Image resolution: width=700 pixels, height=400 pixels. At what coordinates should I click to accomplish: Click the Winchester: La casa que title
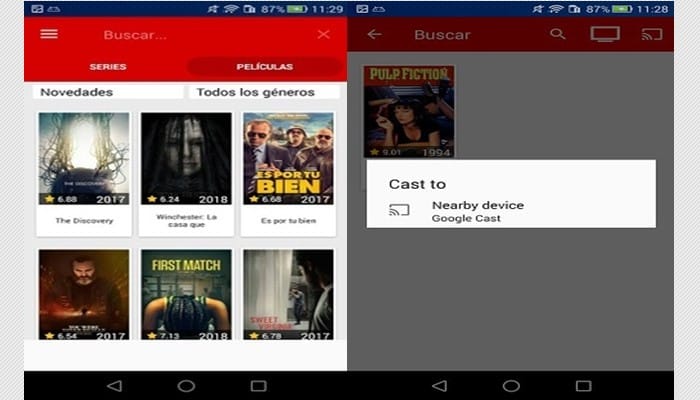tap(186, 221)
